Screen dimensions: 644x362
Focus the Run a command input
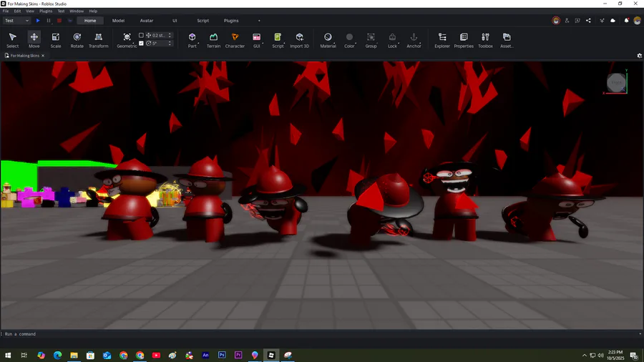[321, 333]
